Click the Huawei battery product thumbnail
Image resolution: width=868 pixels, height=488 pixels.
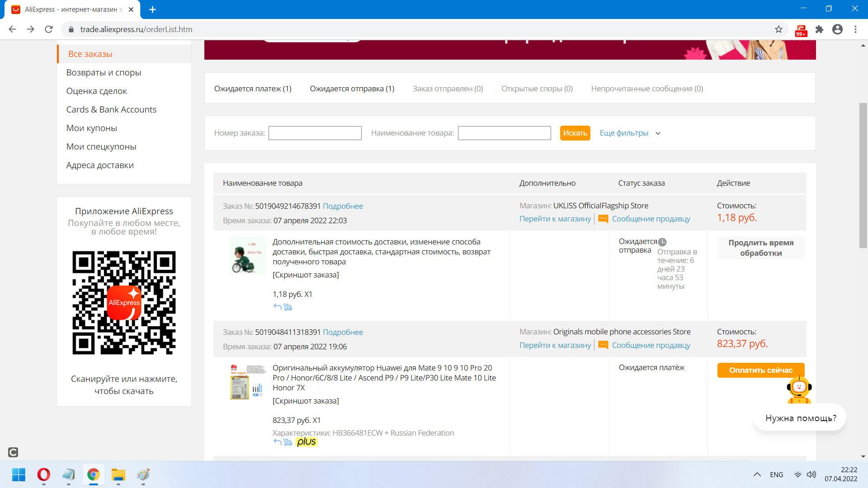click(x=248, y=382)
